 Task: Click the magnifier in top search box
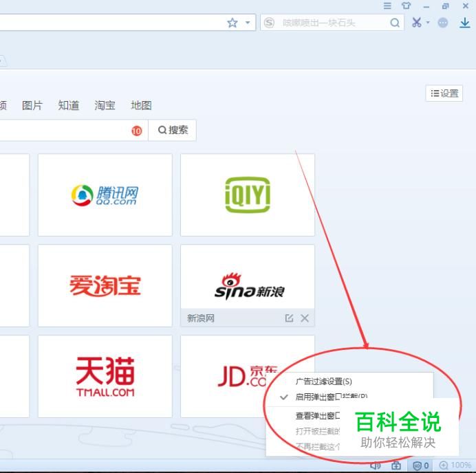395,23
